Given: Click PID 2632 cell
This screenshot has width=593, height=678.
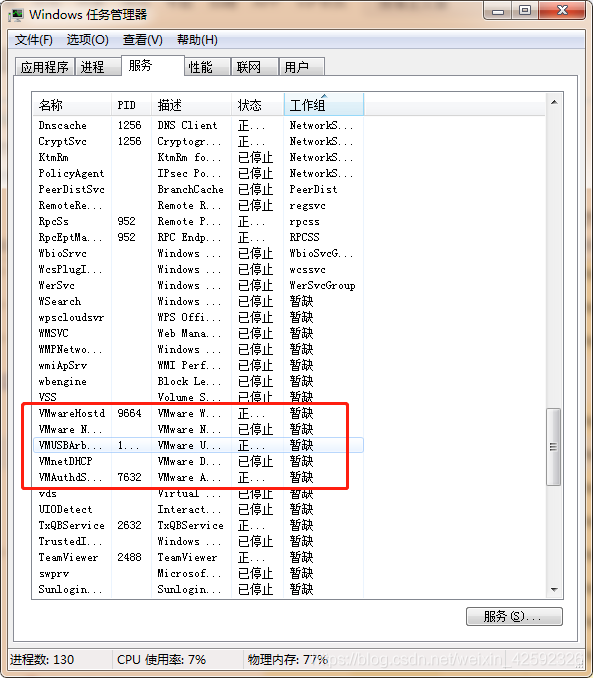Looking at the screenshot, I should click(x=129, y=525).
